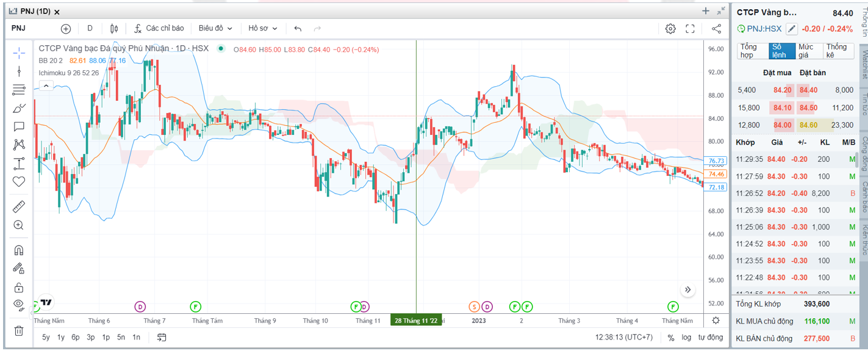868x356 pixels.
Task: Select the brush drawing tool
Action: (x=19, y=108)
